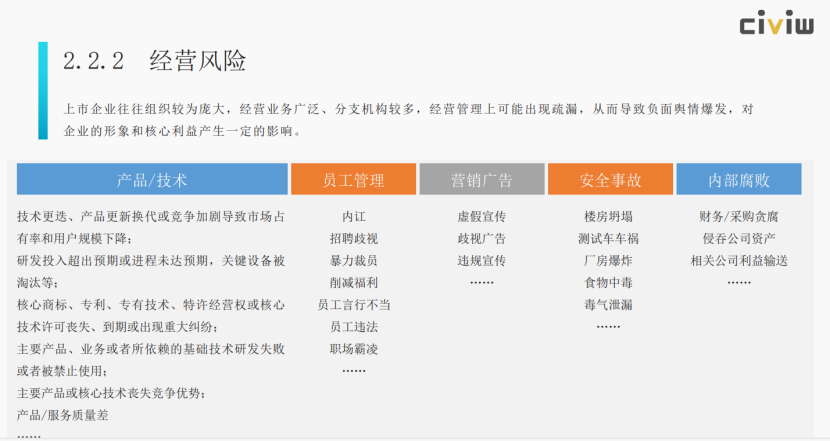The image size is (830, 441).
Task: Click the 毒气泄漏 item
Action: pos(608,304)
